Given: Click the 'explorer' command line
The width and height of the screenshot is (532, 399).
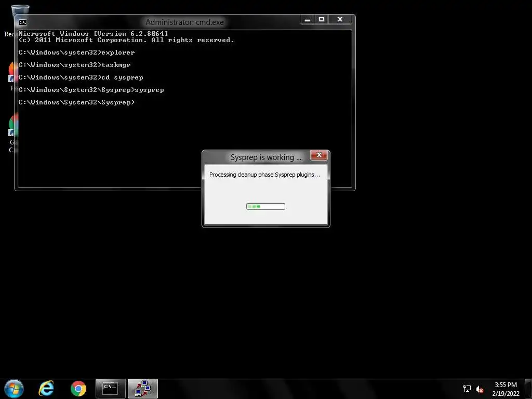Looking at the screenshot, I should pyautogui.click(x=77, y=52).
